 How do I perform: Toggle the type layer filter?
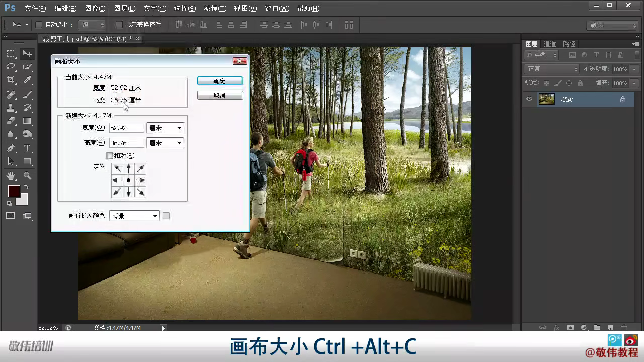(x=596, y=55)
